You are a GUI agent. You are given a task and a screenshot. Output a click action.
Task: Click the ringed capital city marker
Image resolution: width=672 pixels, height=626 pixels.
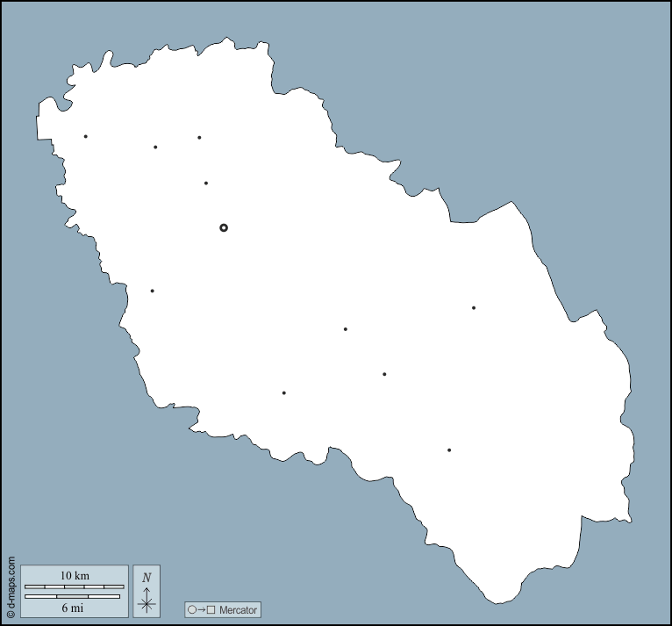pos(224,227)
